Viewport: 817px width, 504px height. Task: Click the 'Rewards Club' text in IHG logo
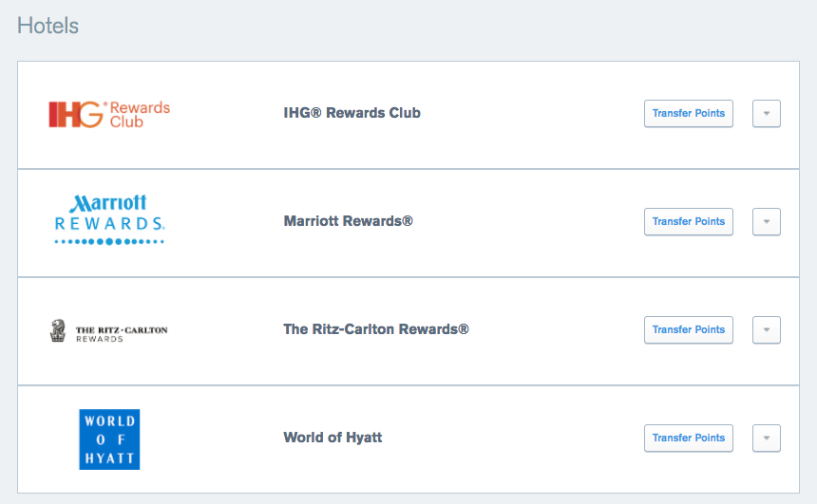[x=140, y=115]
